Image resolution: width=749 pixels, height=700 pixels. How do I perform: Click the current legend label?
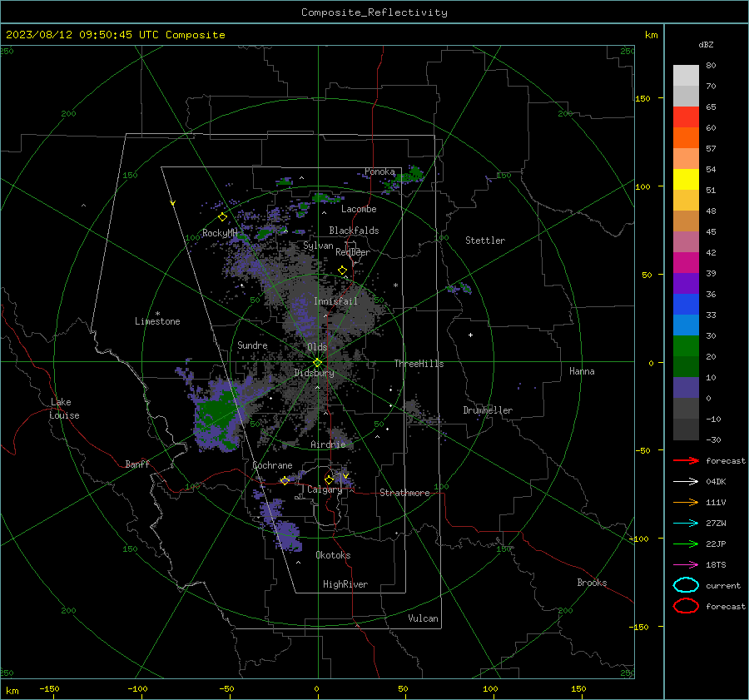click(x=723, y=585)
